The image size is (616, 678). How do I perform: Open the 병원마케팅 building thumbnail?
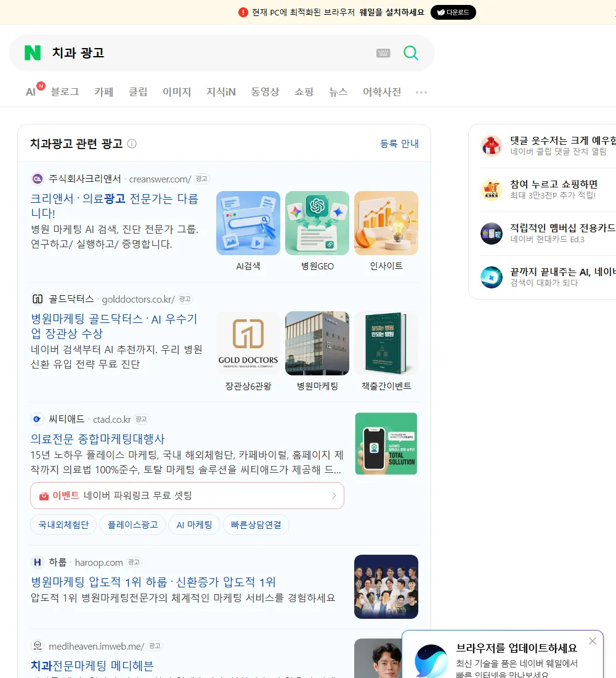[317, 343]
